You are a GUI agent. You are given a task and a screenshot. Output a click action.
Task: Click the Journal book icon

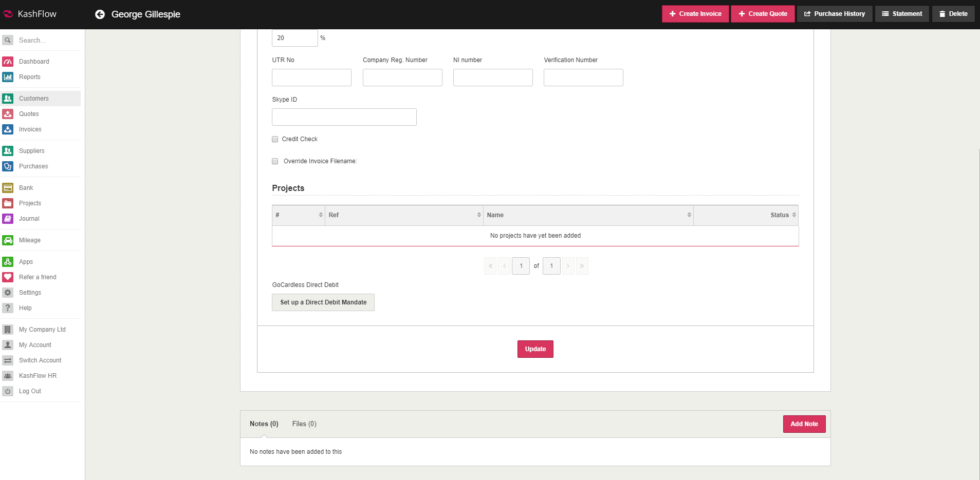pyautogui.click(x=8, y=219)
